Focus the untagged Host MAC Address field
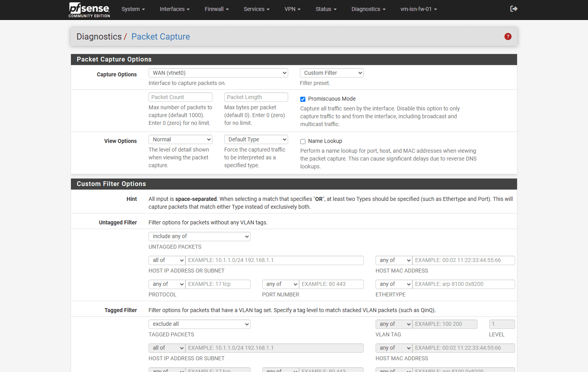Image resolution: width=588 pixels, height=372 pixels. click(464, 260)
